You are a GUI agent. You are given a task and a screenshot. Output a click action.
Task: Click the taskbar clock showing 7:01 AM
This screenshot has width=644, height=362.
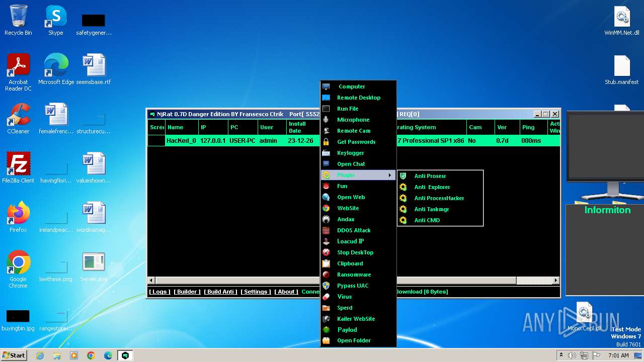pyautogui.click(x=618, y=355)
